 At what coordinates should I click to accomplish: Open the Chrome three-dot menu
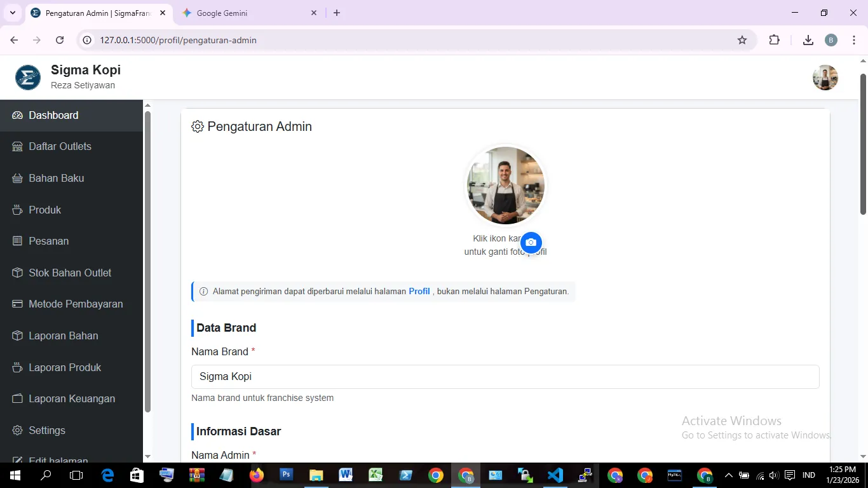click(x=853, y=40)
